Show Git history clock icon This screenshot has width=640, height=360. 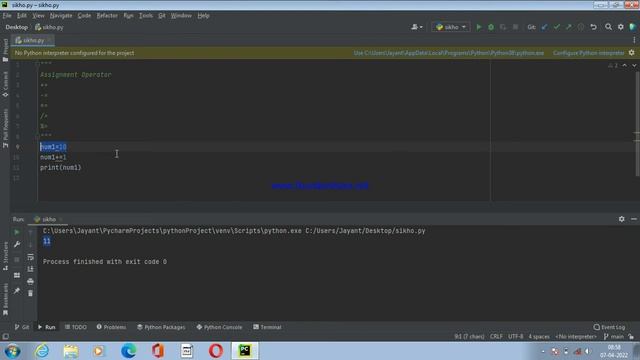(581, 27)
